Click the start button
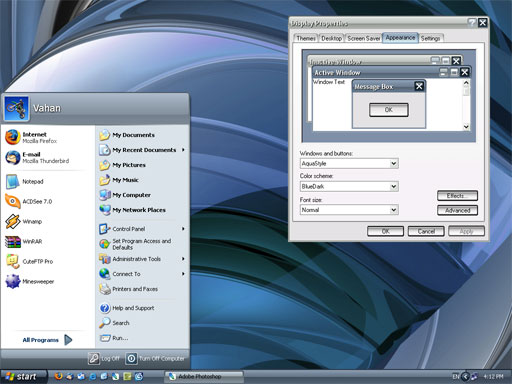The height and width of the screenshot is (384, 512). [23, 377]
